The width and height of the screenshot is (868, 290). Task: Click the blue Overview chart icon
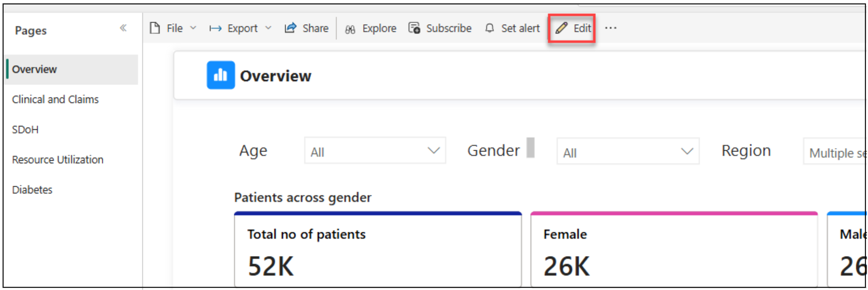[221, 75]
